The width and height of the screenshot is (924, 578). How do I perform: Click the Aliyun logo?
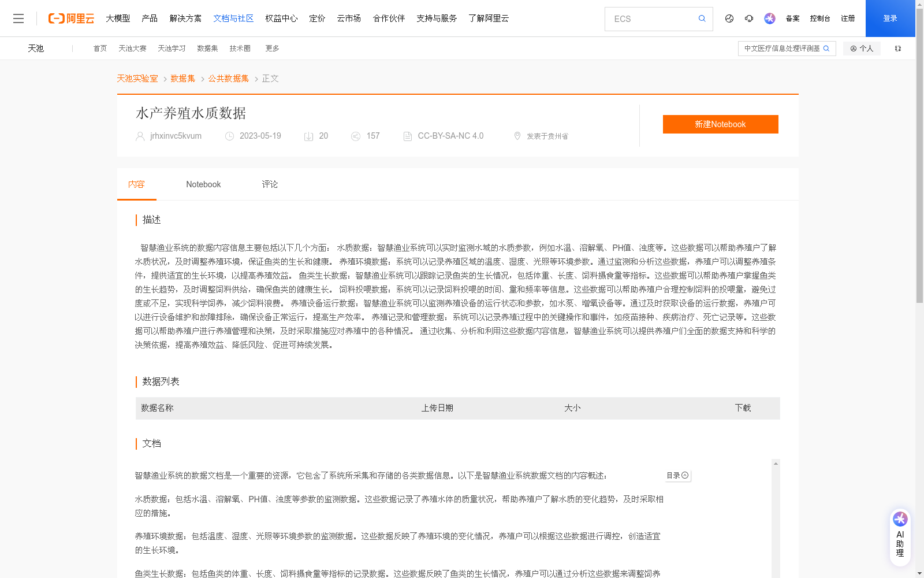pos(71,18)
